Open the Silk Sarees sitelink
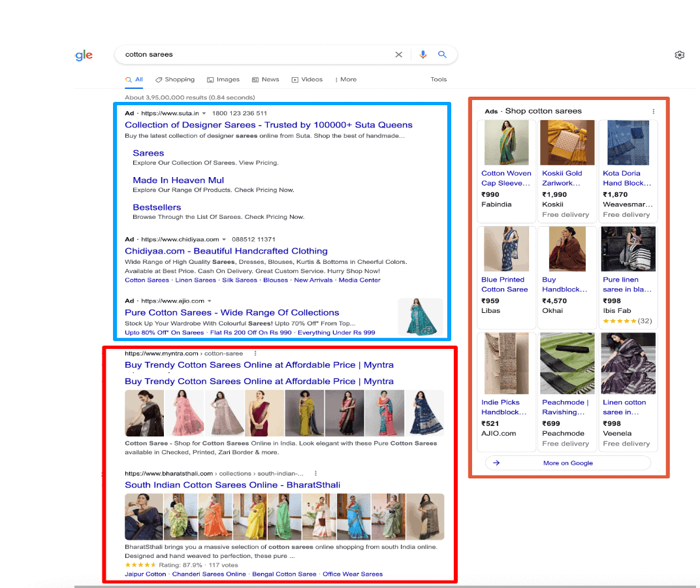Image resolution: width=700 pixels, height=588 pixels. (240, 280)
